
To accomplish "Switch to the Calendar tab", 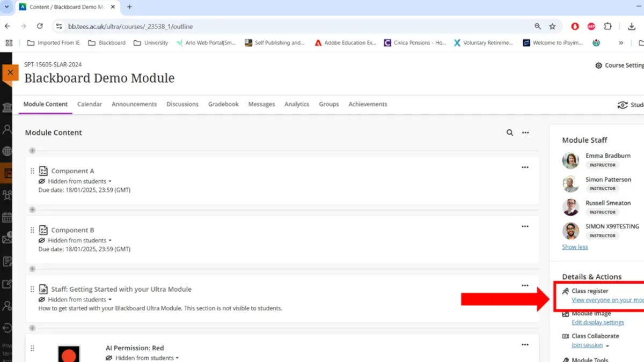I will (x=90, y=104).
